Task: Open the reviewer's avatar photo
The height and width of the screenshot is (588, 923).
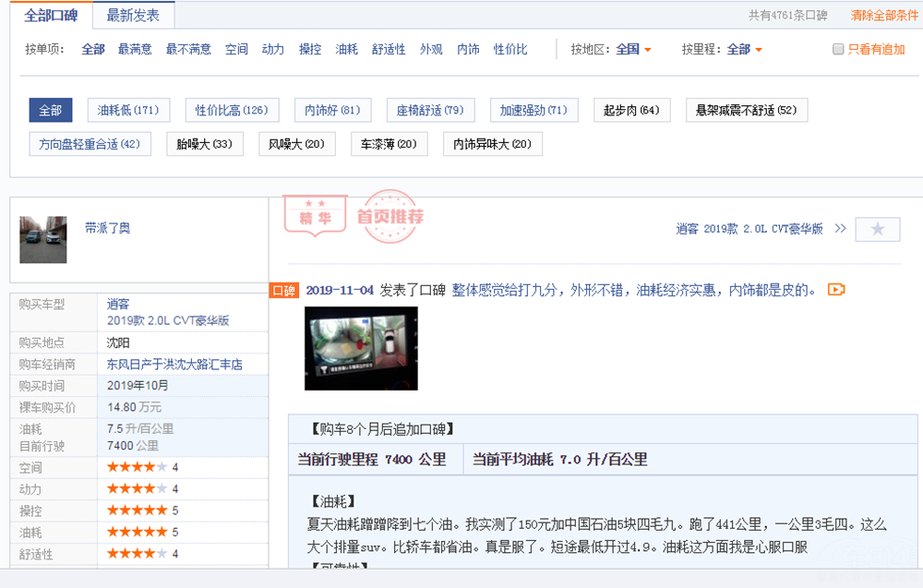Action: click(43, 240)
